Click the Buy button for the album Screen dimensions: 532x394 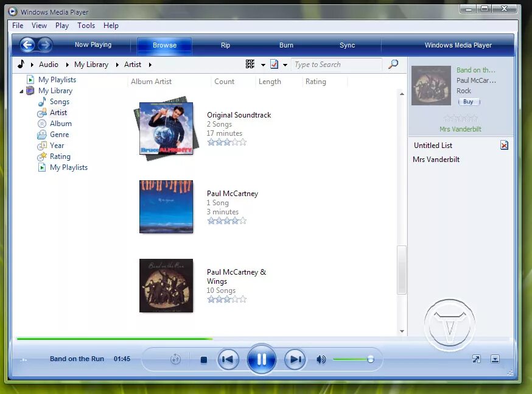(x=469, y=102)
